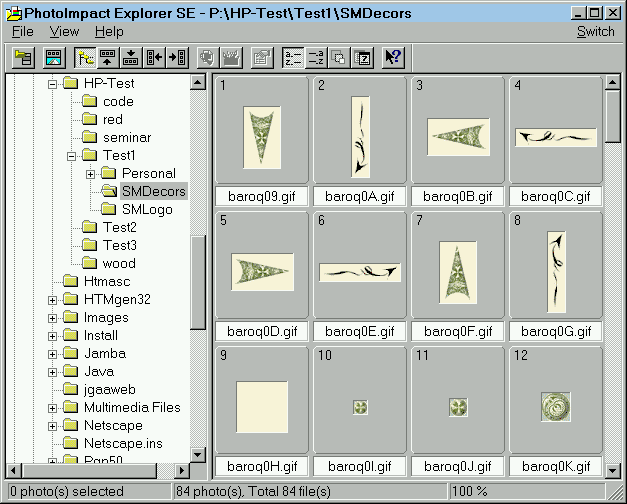The height and width of the screenshot is (504, 627).
Task: Select thumbnail 5 right-pointing green triangle
Action: (x=262, y=272)
